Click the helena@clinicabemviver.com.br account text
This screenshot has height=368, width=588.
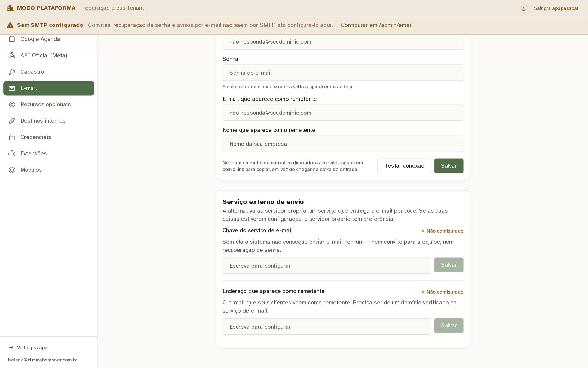click(43, 360)
